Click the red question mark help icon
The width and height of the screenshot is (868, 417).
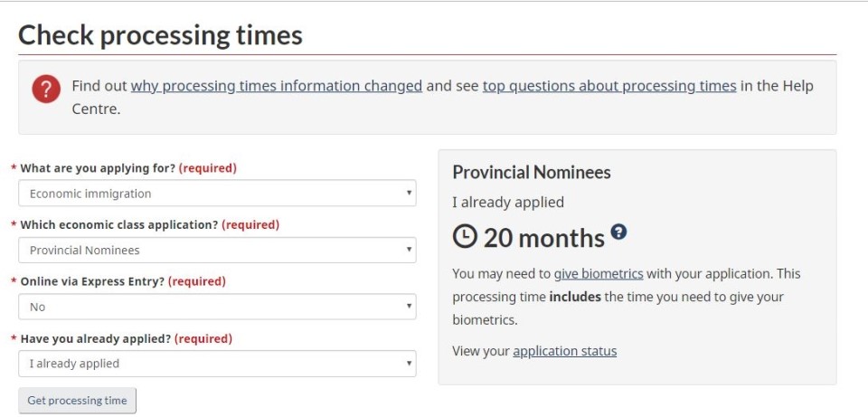[x=46, y=89]
